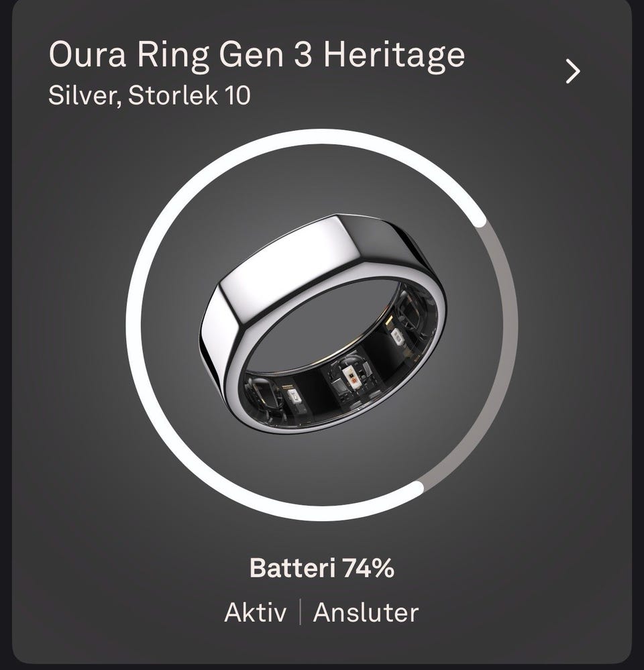Image resolution: width=644 pixels, height=670 pixels.
Task: Tap the Oura Ring Gen 3 Heritage title
Action: [256, 55]
